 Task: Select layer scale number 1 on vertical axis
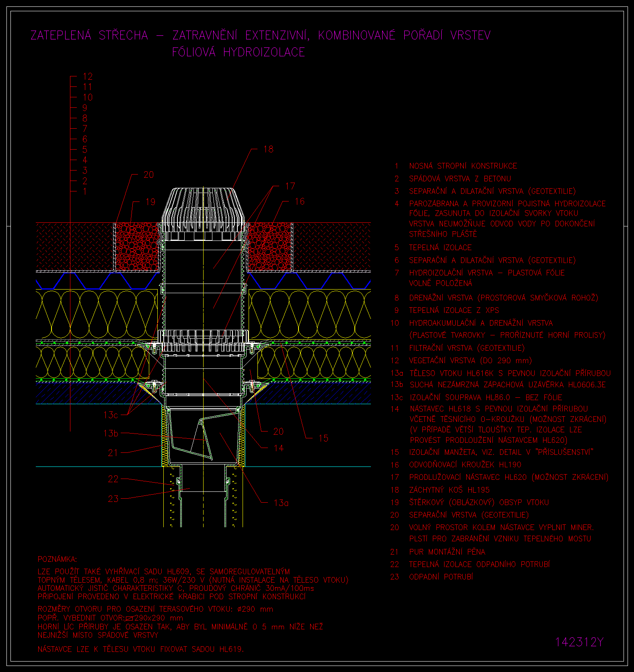[x=85, y=191]
